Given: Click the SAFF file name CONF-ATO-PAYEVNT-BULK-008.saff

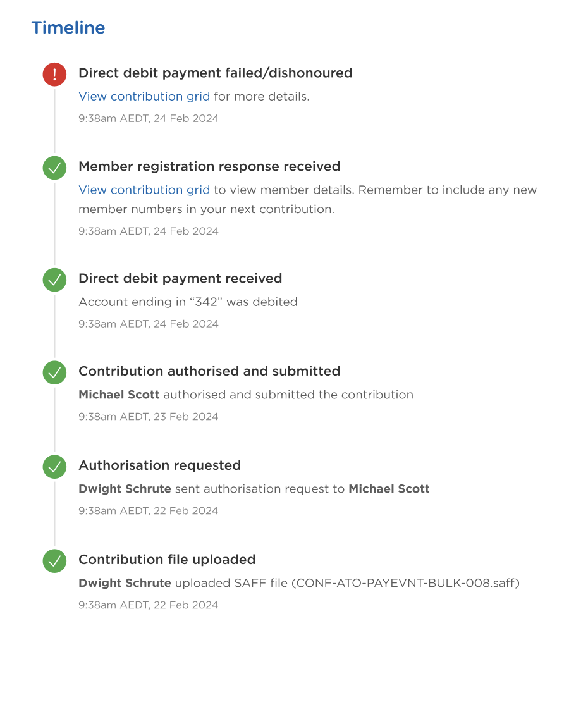Looking at the screenshot, I should pos(406,583).
